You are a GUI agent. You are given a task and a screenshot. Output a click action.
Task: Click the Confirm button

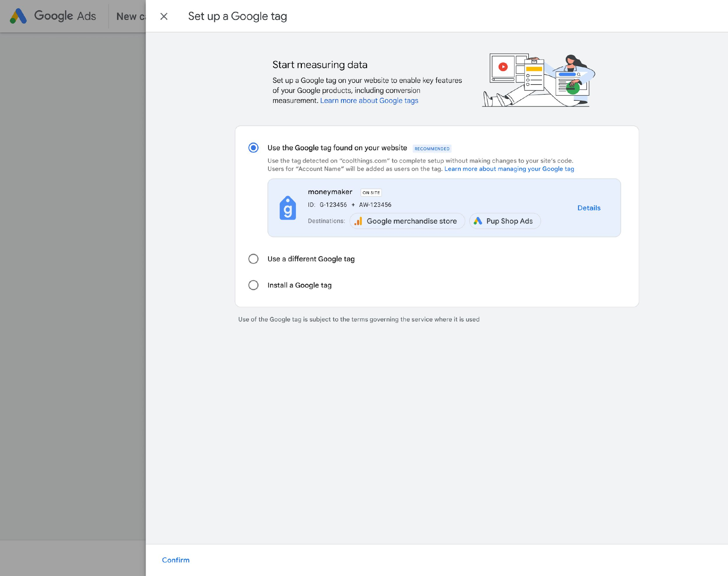coord(176,560)
